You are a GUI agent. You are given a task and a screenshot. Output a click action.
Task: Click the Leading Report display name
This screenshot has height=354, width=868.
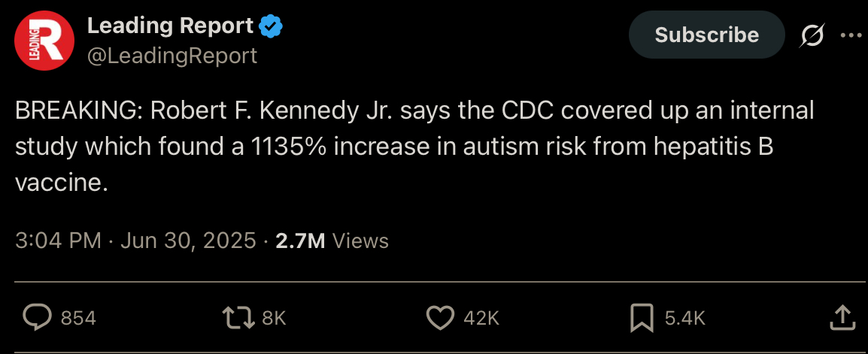pos(170,26)
